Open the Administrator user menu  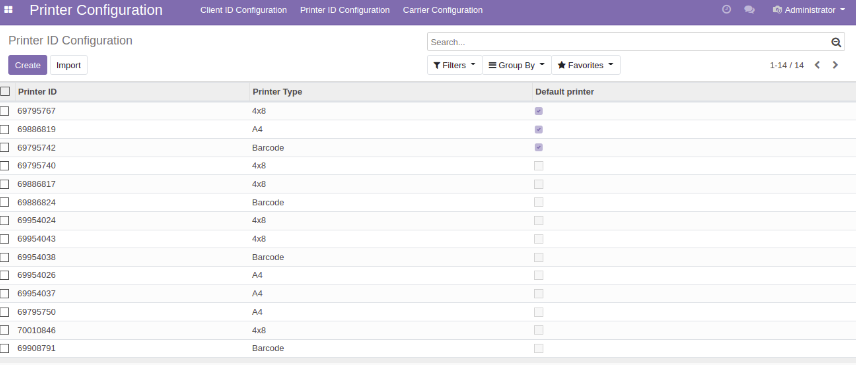[809, 10]
